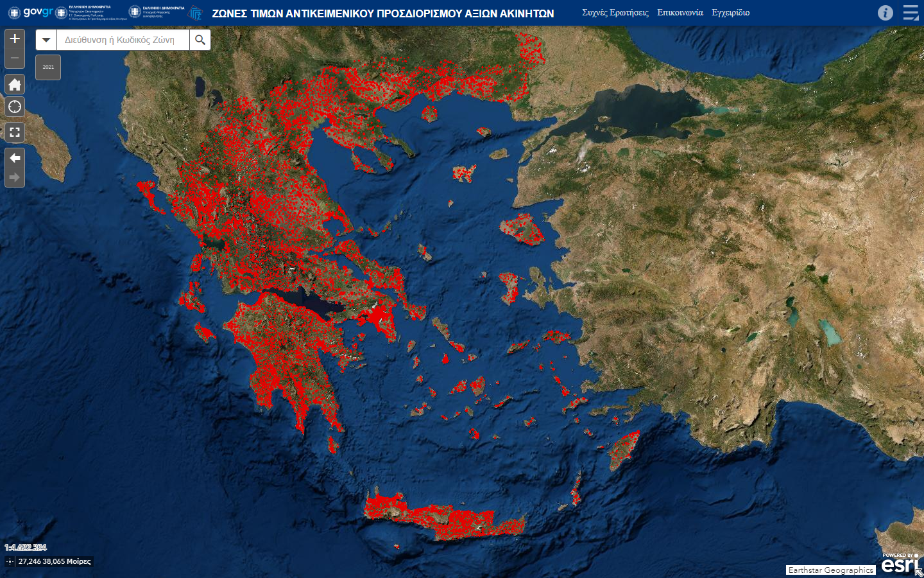
Task: Click the Esri logo
Action: click(x=899, y=563)
